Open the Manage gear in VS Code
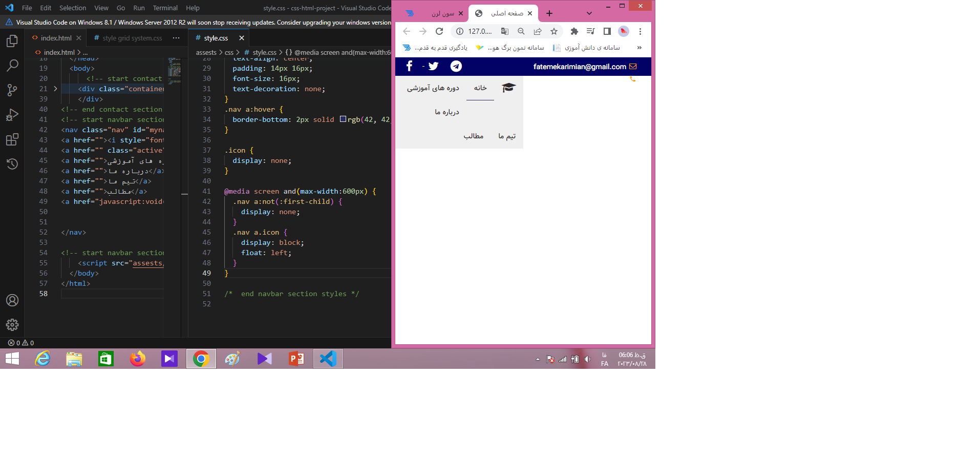980x458 pixels. 12,325
